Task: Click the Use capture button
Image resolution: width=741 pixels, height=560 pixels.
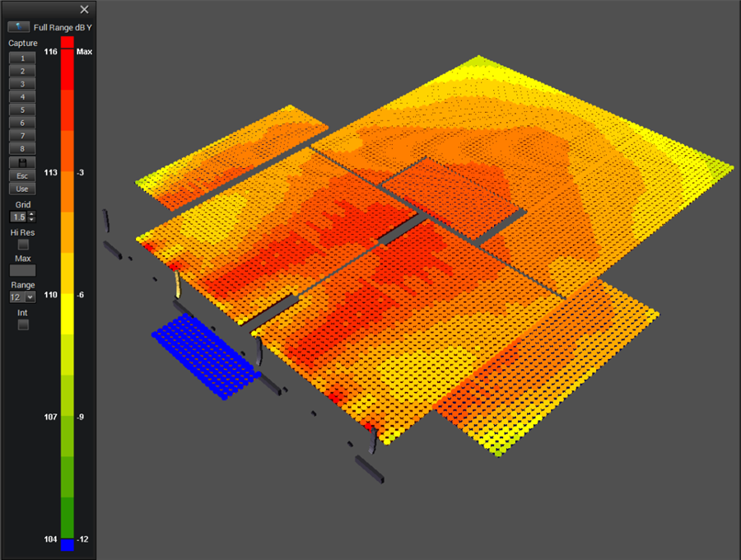Action: [22, 189]
